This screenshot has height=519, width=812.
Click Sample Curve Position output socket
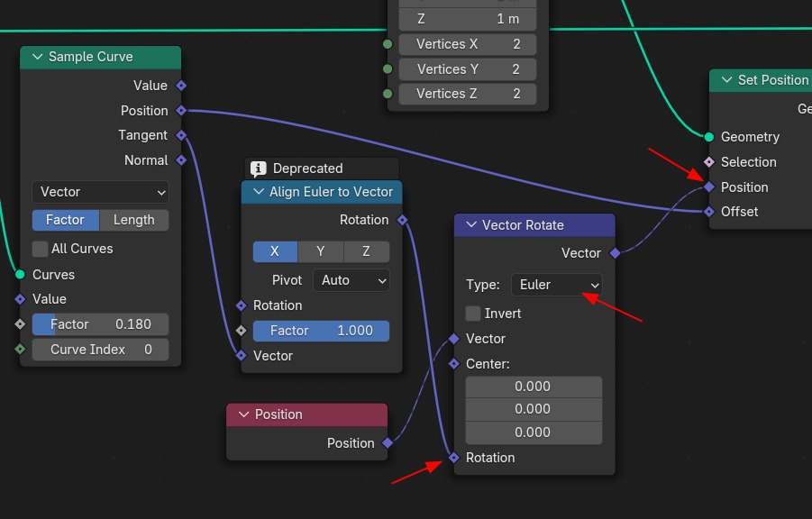(x=181, y=110)
